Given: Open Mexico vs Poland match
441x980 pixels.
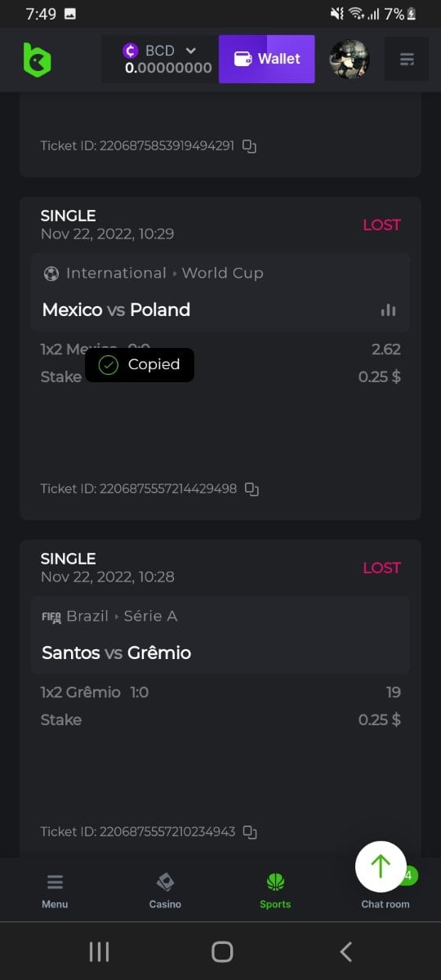Looking at the screenshot, I should (x=116, y=310).
